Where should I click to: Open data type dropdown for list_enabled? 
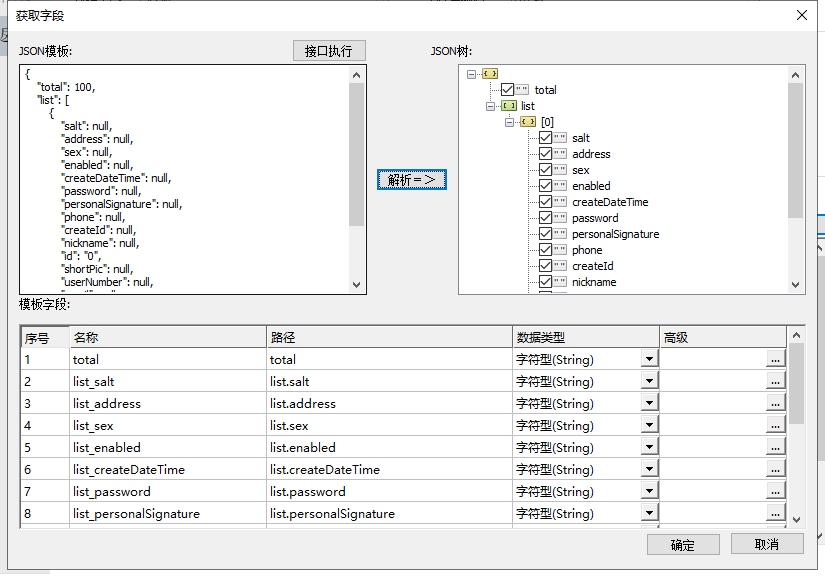tap(649, 447)
